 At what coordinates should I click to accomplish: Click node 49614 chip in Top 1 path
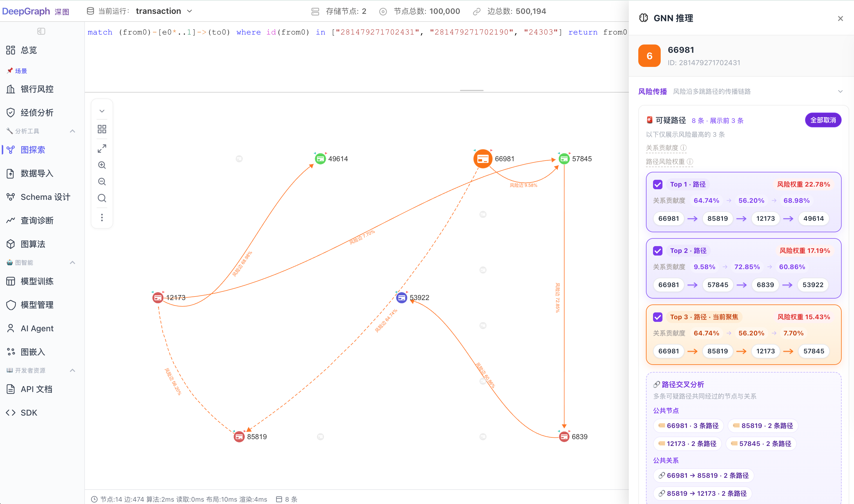[x=814, y=218]
